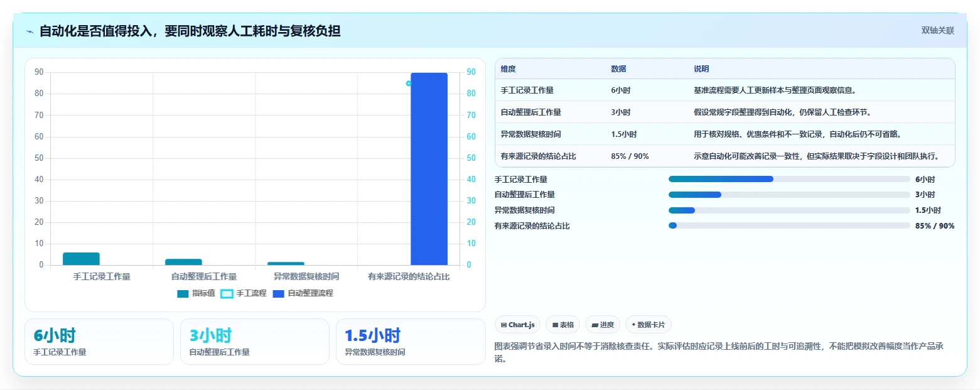Click the description starting 基准流程需要人工
The image size is (980, 390).
775,90
